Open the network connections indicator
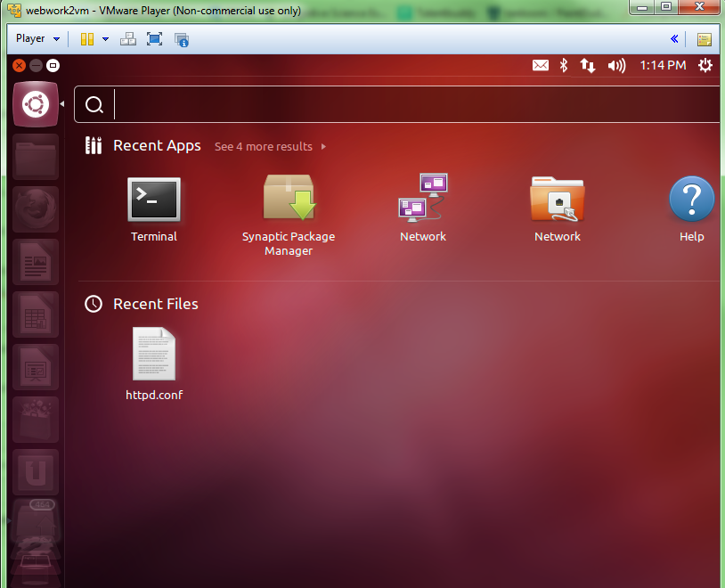This screenshot has height=588, width=725. (588, 65)
